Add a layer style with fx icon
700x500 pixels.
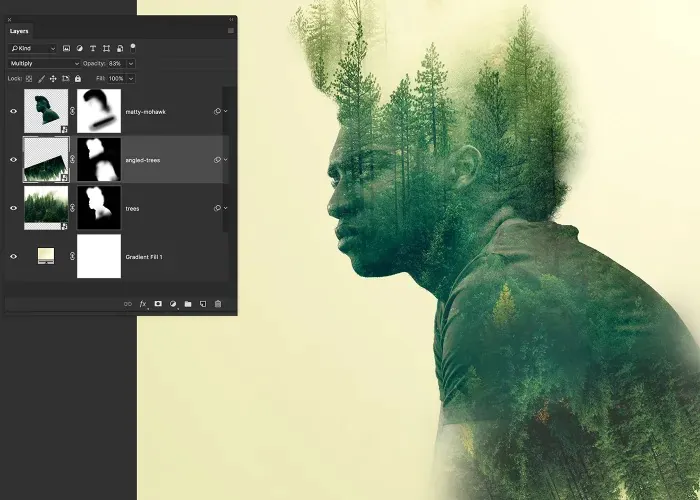coord(143,304)
